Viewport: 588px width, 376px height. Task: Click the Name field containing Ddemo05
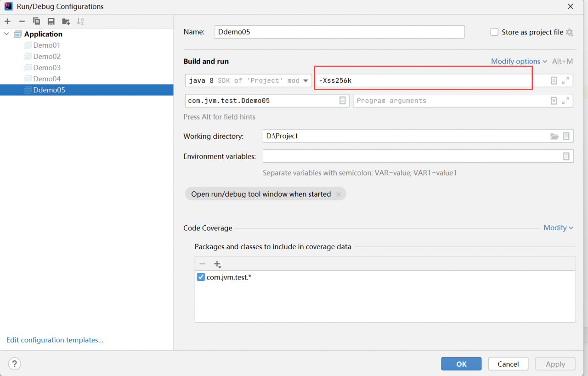[x=339, y=32]
